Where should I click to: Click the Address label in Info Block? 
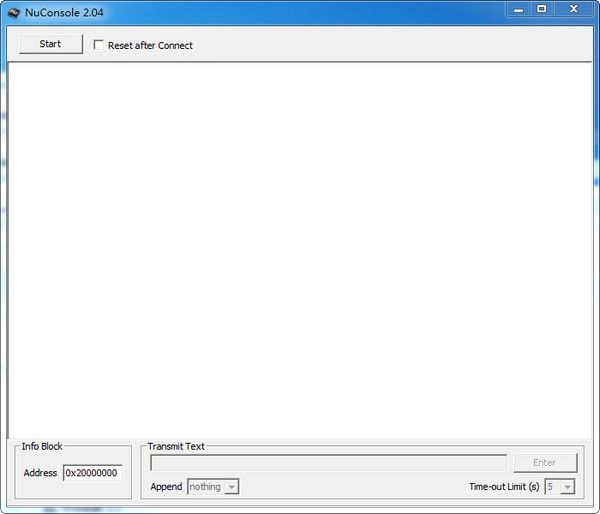click(x=40, y=473)
